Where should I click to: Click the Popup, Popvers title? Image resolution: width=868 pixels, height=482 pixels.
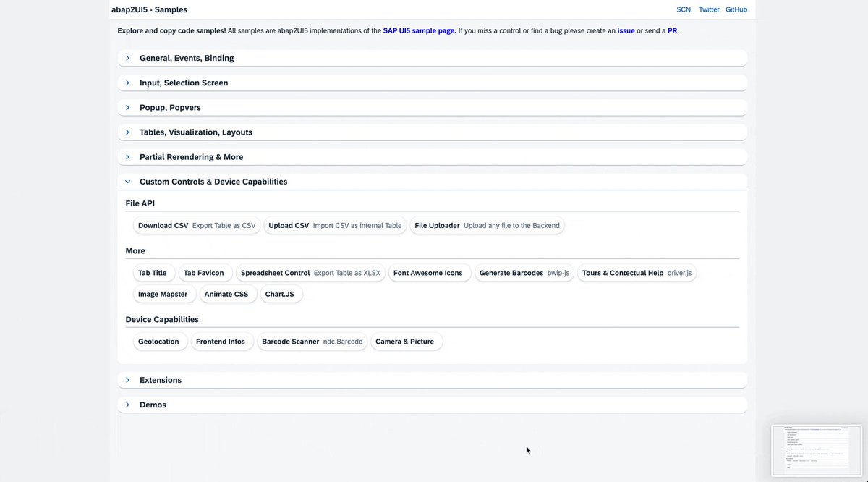(x=170, y=107)
